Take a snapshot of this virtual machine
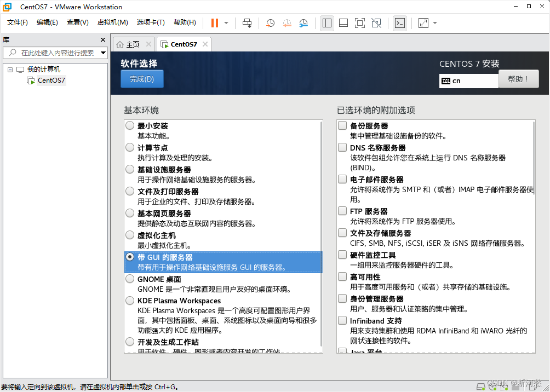The image size is (550, 392). point(269,23)
